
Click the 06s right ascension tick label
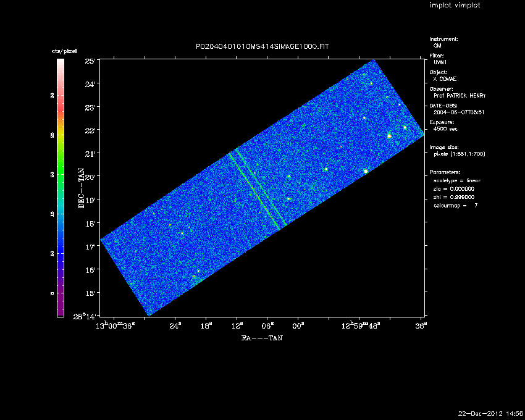pyautogui.click(x=267, y=325)
